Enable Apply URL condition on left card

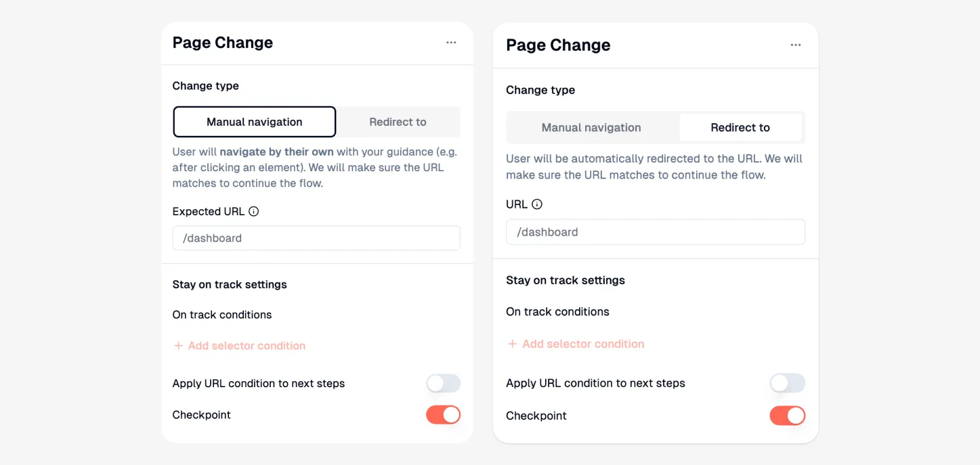tap(443, 383)
